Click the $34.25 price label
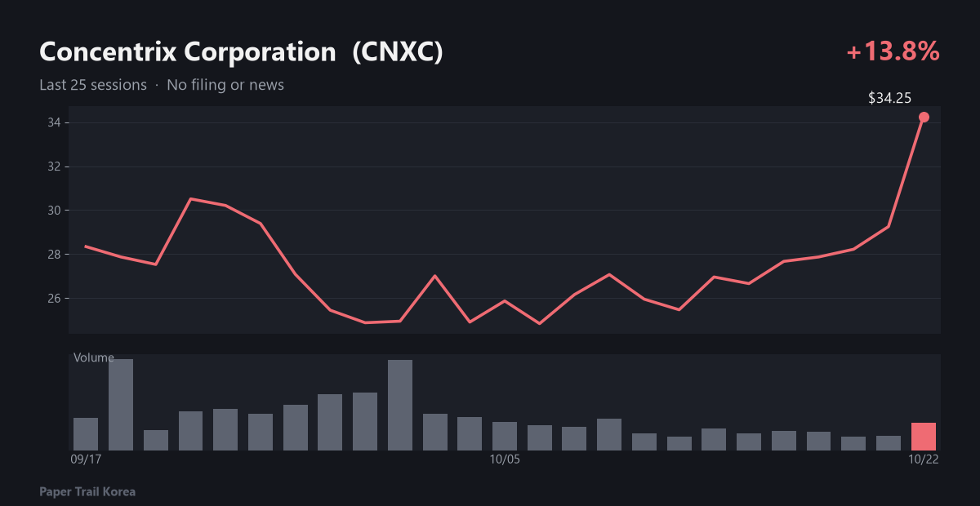 pos(889,98)
